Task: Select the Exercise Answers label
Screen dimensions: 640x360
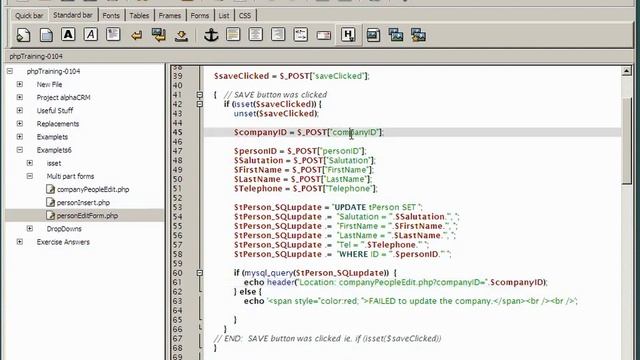Action: [63, 242]
